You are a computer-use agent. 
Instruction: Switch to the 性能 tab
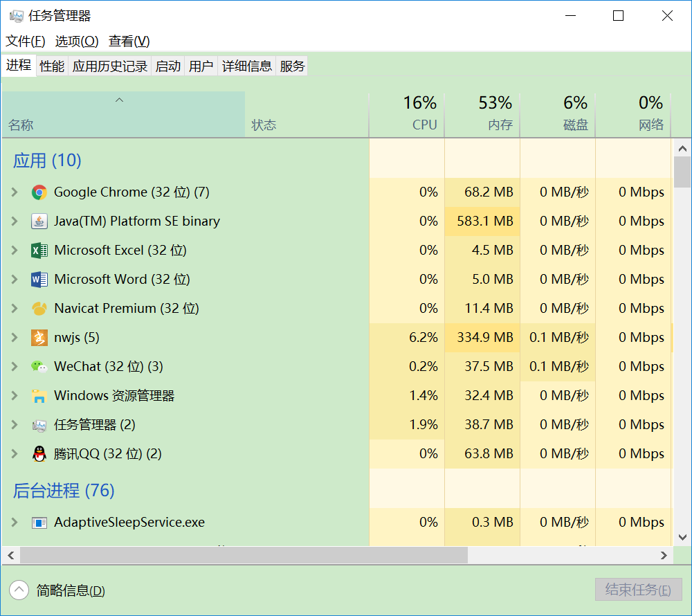52,66
